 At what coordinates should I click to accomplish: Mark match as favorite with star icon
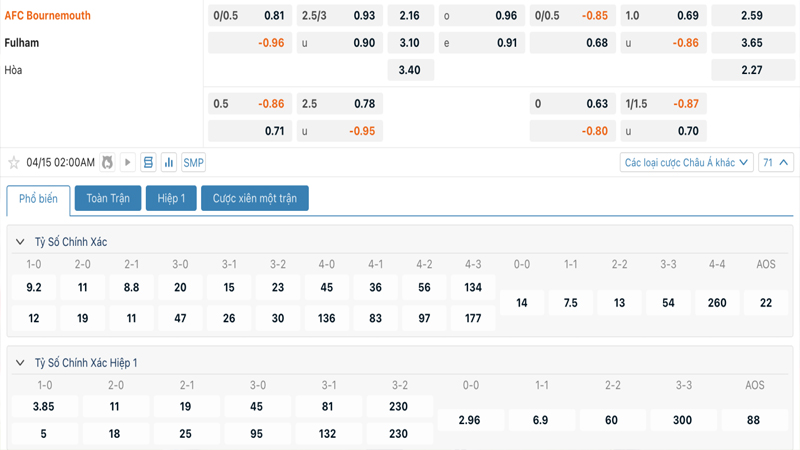coord(14,163)
